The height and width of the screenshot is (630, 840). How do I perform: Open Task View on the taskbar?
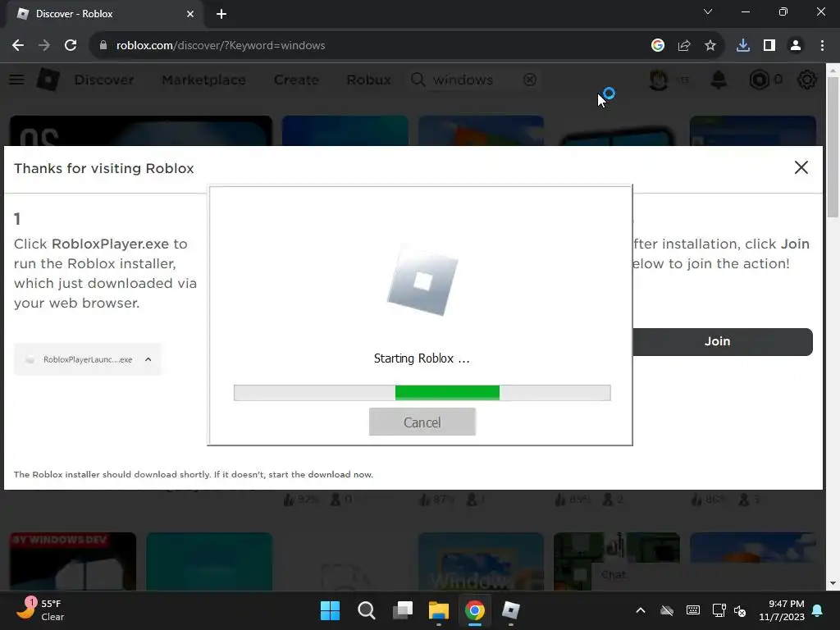pyautogui.click(x=403, y=610)
